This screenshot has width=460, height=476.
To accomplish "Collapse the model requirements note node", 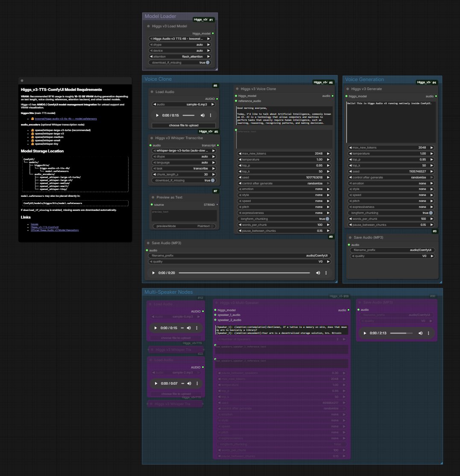I will tap(22, 81).
